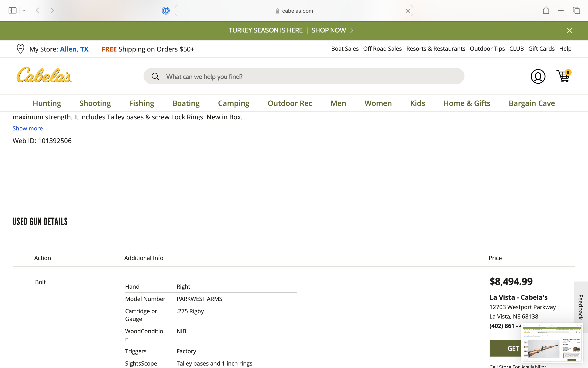Click the La Vista - Cabela's store name

click(x=518, y=297)
